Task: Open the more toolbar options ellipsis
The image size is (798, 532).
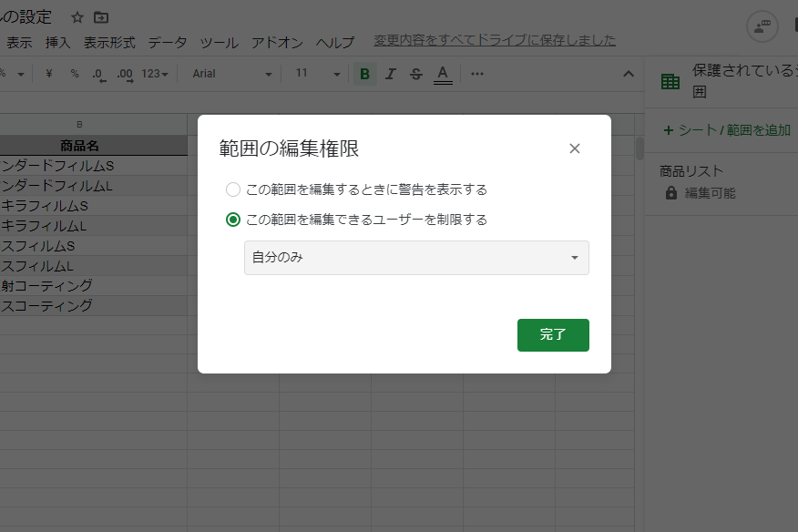Action: [x=476, y=74]
